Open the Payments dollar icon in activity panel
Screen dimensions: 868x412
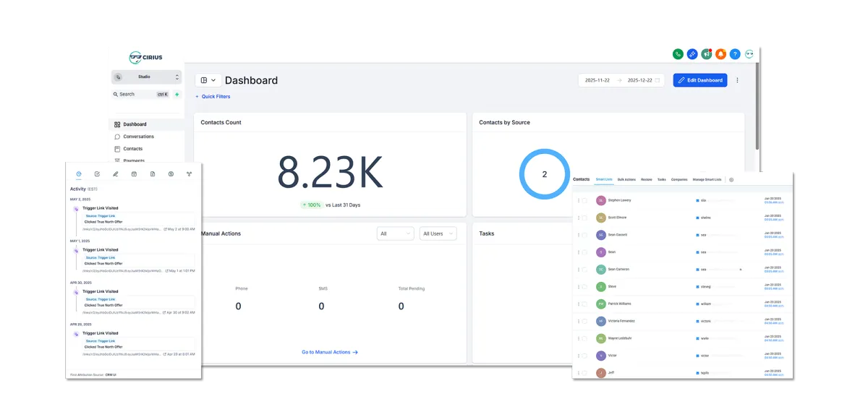(x=171, y=174)
